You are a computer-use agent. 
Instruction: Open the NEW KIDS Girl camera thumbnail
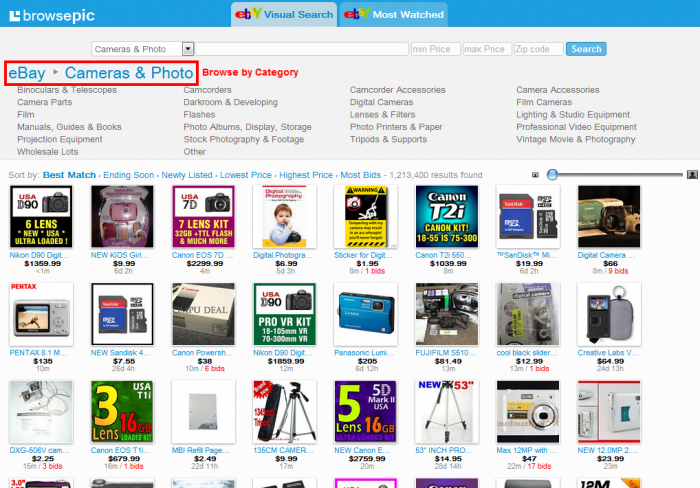122,217
